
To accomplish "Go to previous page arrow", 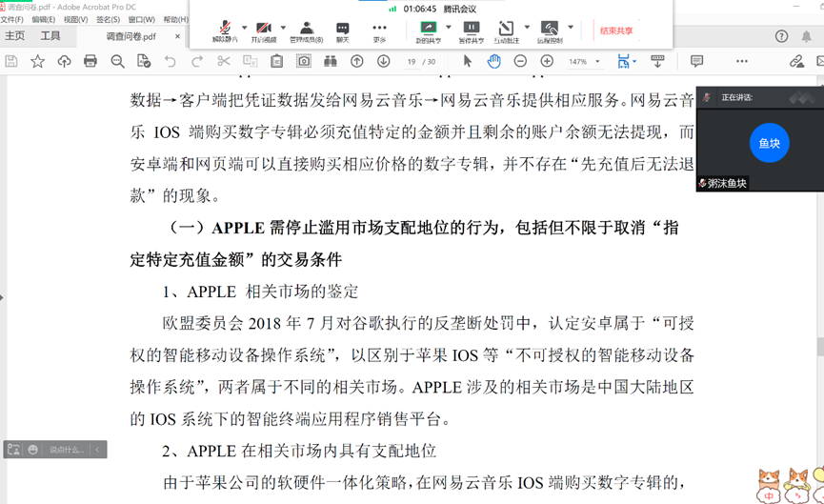I will point(357,62).
